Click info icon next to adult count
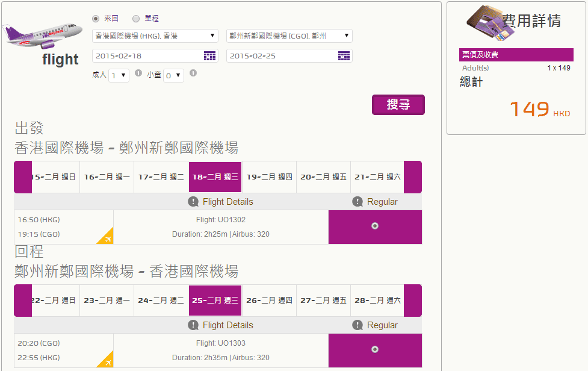The width and height of the screenshot is (588, 371). 138,73
